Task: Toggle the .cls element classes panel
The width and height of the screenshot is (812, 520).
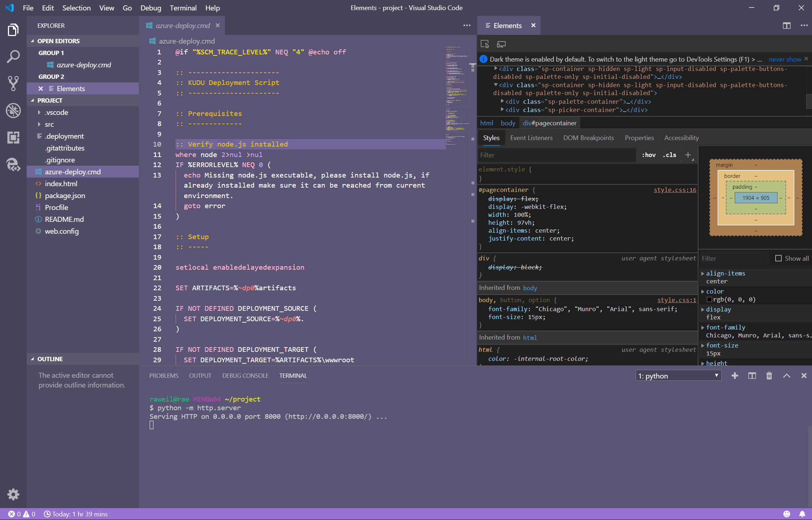Action: pos(669,155)
